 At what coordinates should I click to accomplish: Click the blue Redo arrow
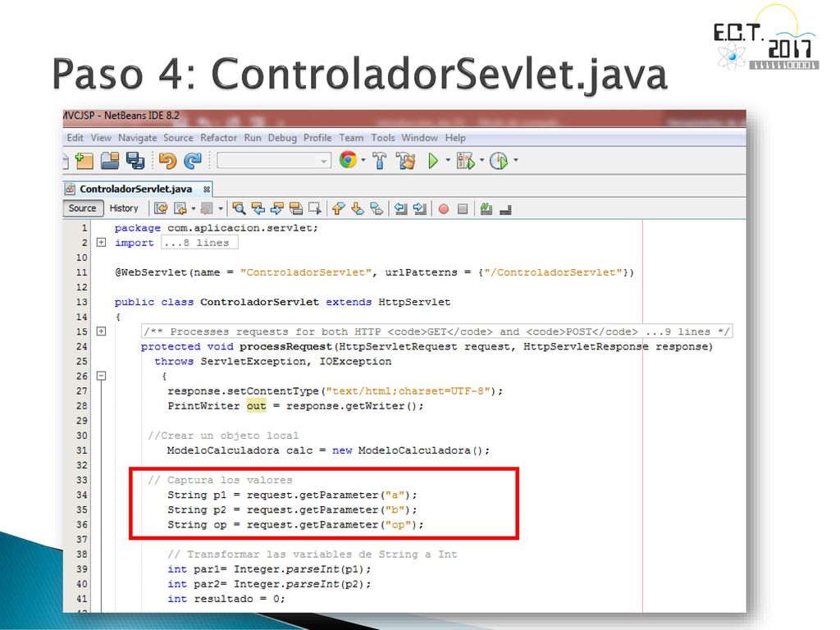coord(192,160)
